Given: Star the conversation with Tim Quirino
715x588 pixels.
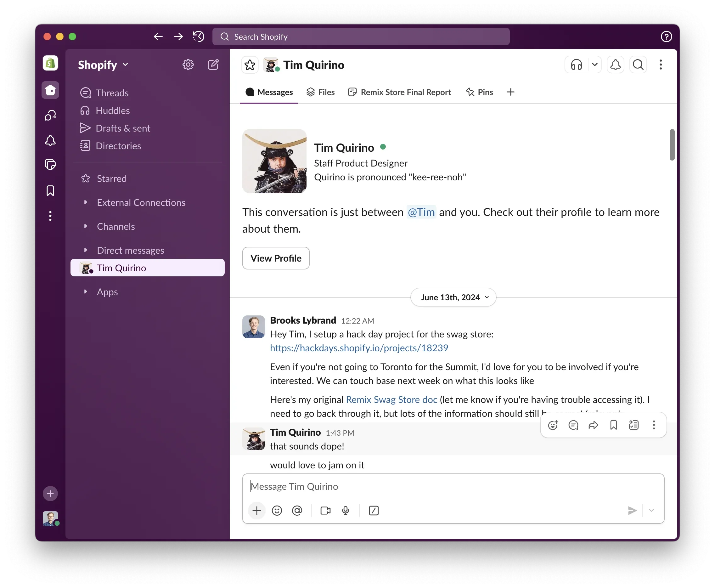Looking at the screenshot, I should pos(250,65).
